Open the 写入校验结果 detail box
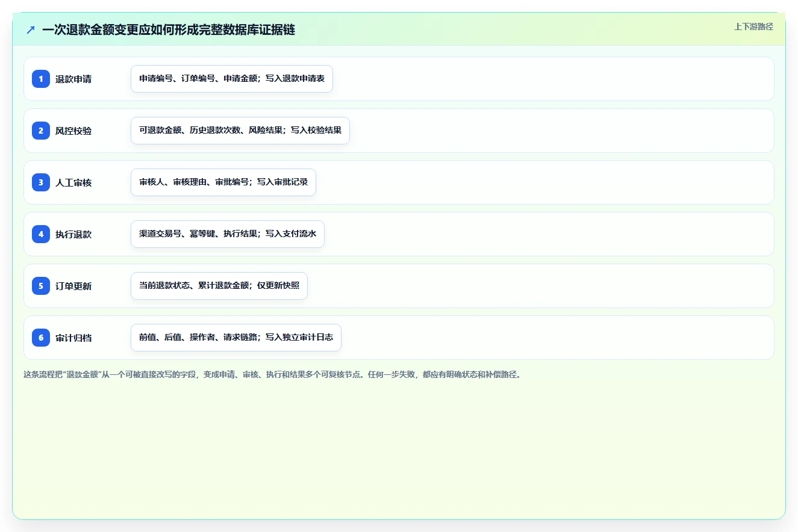The height and width of the screenshot is (532, 798). click(240, 131)
